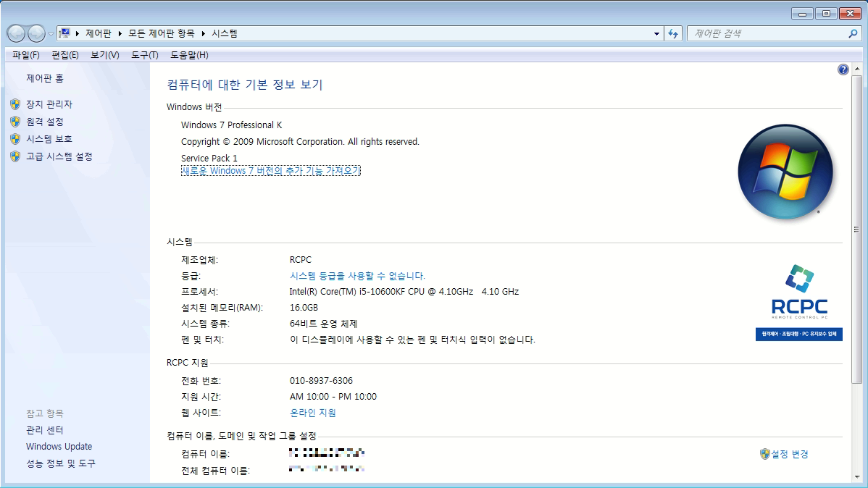Viewport: 868px width, 488px height.
Task: Click 온라인 지원 website link
Action: pos(313,413)
